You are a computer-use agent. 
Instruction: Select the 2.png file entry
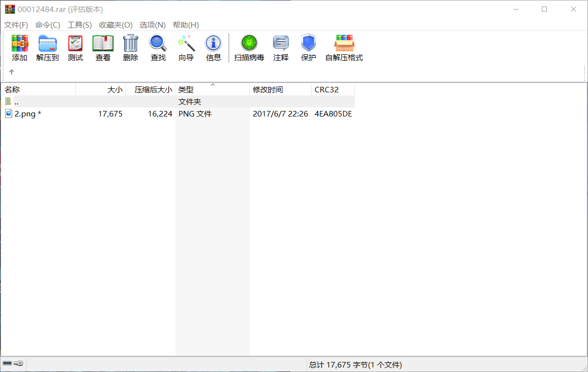(x=28, y=113)
